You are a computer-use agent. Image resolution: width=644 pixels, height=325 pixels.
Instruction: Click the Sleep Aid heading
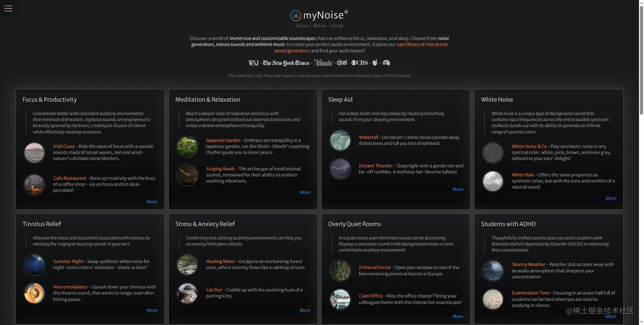pos(340,99)
